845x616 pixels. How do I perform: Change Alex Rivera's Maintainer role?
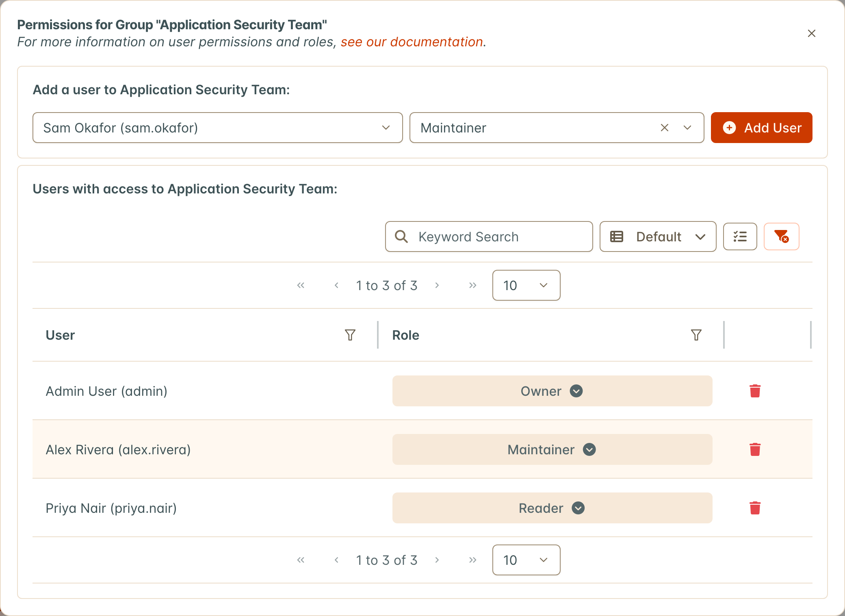pos(552,449)
